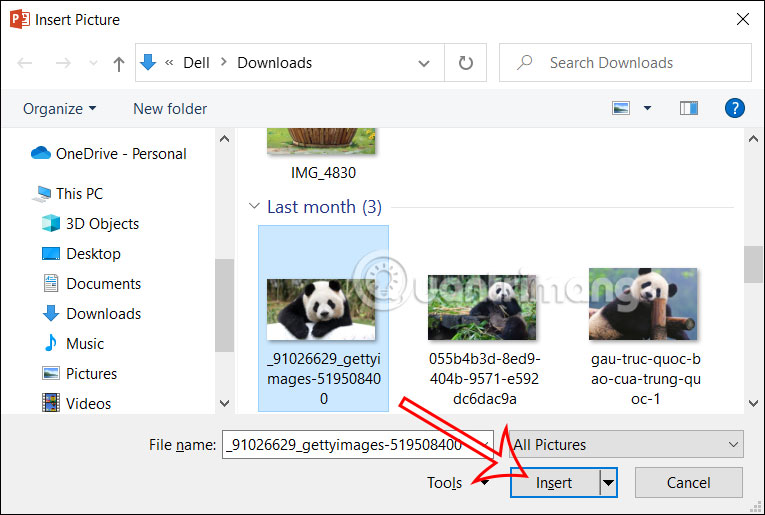
Task: Change the view with the view icon
Action: coord(621,108)
